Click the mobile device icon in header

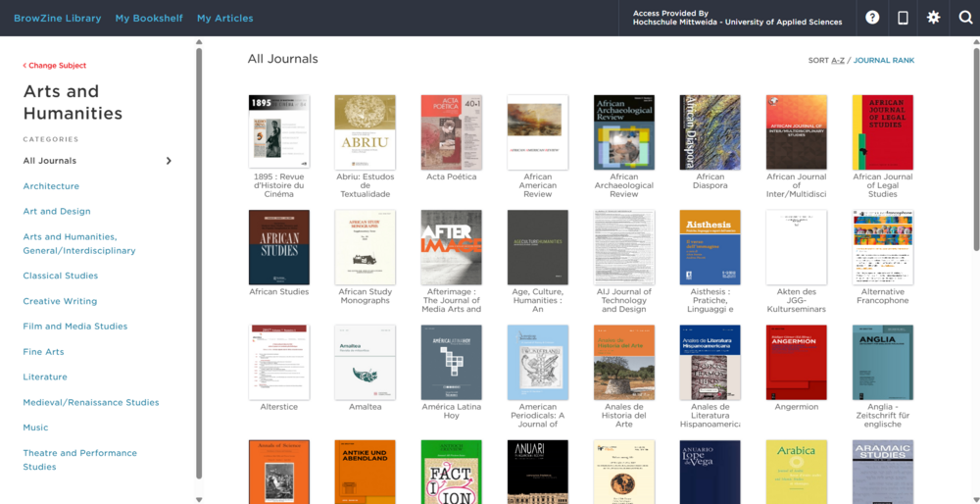[903, 18]
